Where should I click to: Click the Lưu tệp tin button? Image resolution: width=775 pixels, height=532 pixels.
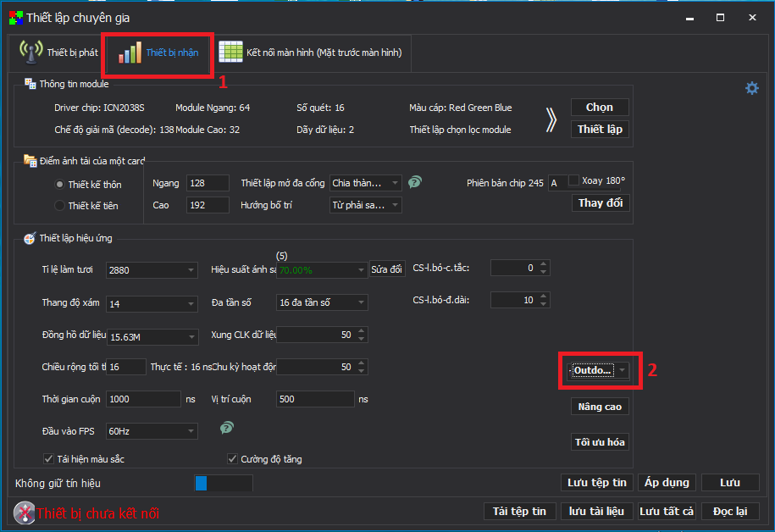click(597, 483)
